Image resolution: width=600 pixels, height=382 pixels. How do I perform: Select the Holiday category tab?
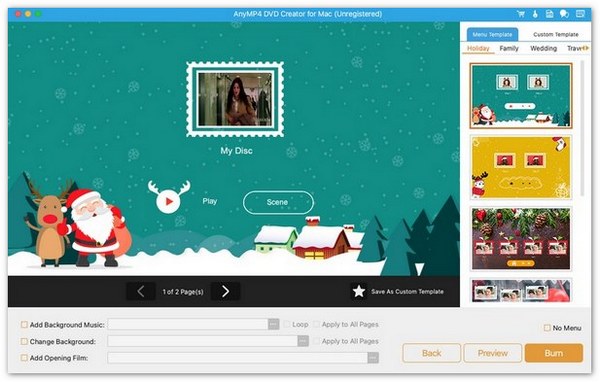(x=478, y=48)
